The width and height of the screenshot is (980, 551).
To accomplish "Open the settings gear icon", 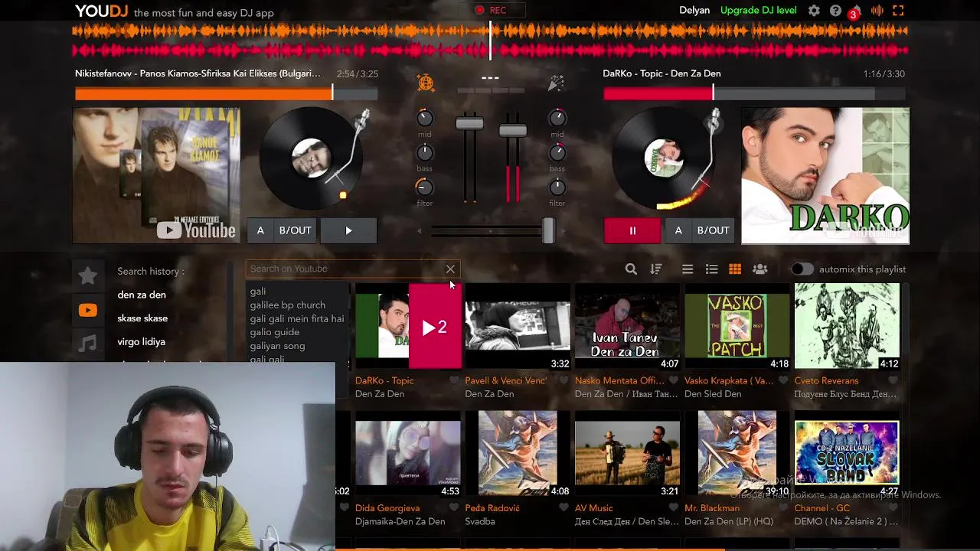I will click(x=814, y=11).
